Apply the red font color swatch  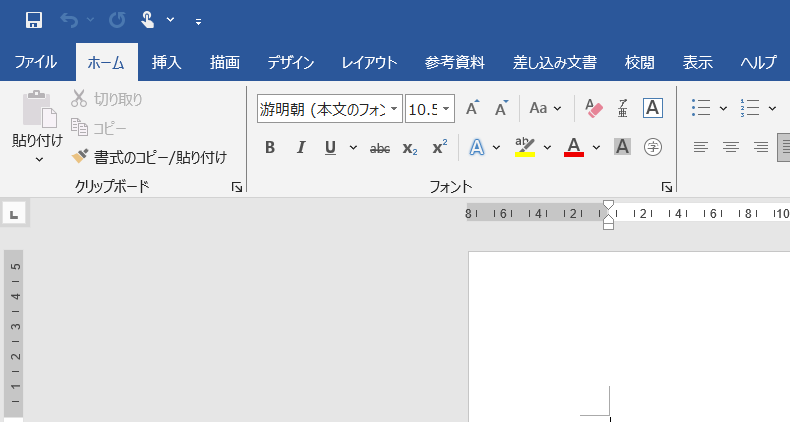click(574, 148)
